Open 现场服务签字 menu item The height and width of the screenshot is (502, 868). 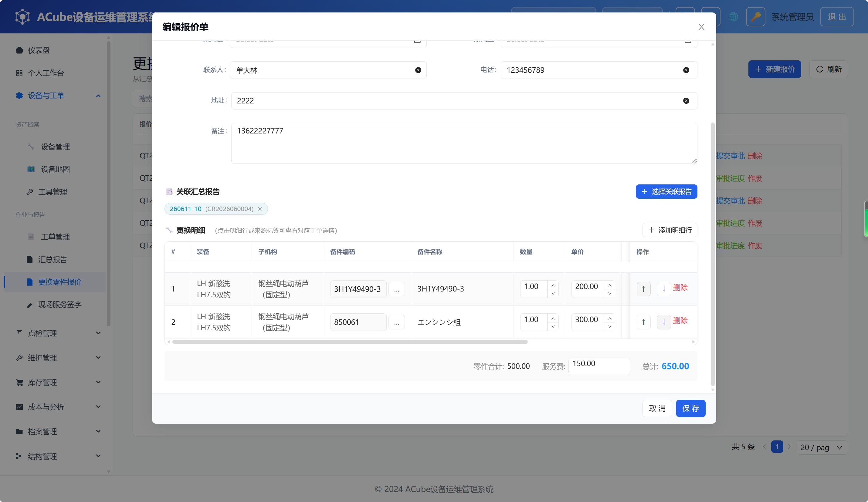(59, 304)
